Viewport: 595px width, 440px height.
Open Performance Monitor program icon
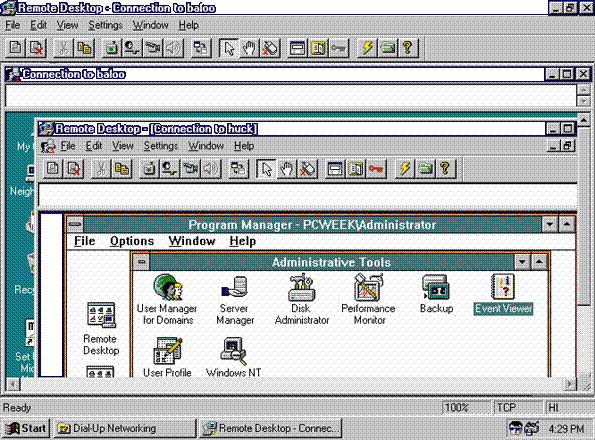(368, 300)
